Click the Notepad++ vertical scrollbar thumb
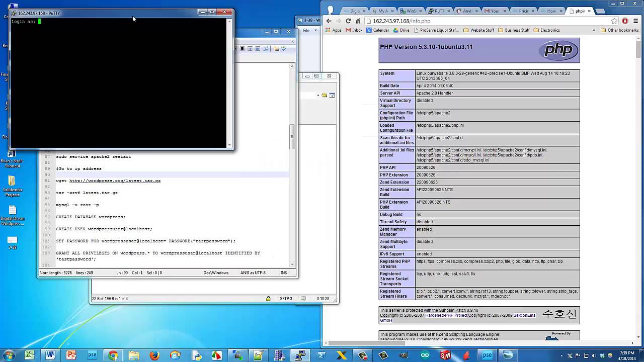This screenshot has height=362, width=644. [291, 137]
